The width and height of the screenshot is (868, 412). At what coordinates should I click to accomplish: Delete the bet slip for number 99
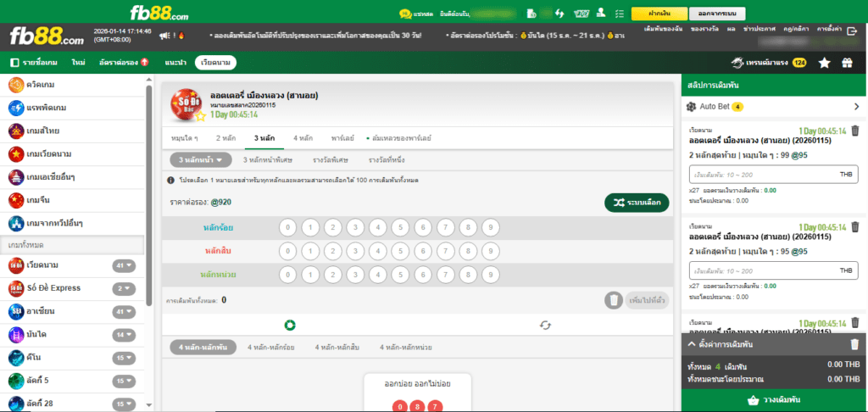click(x=855, y=131)
